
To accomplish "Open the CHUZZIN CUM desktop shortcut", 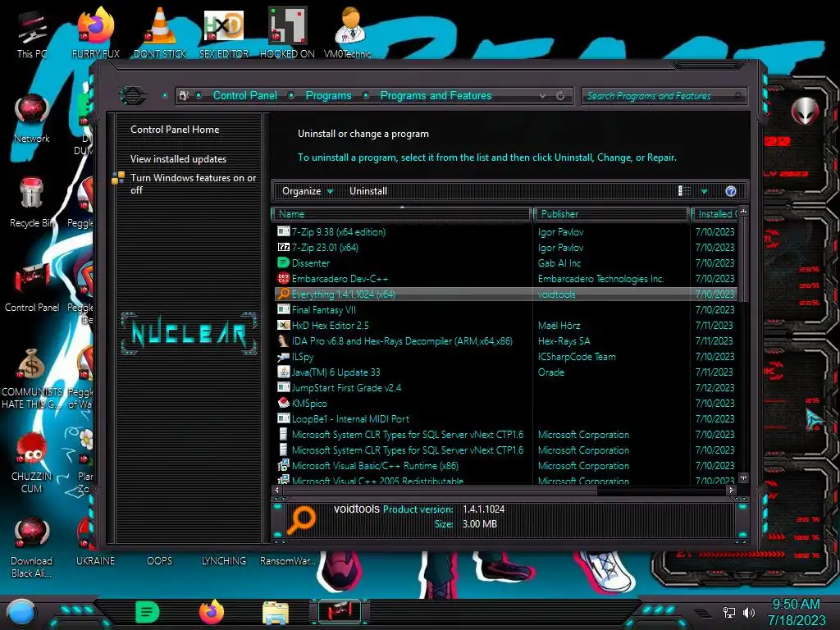I will [x=32, y=463].
